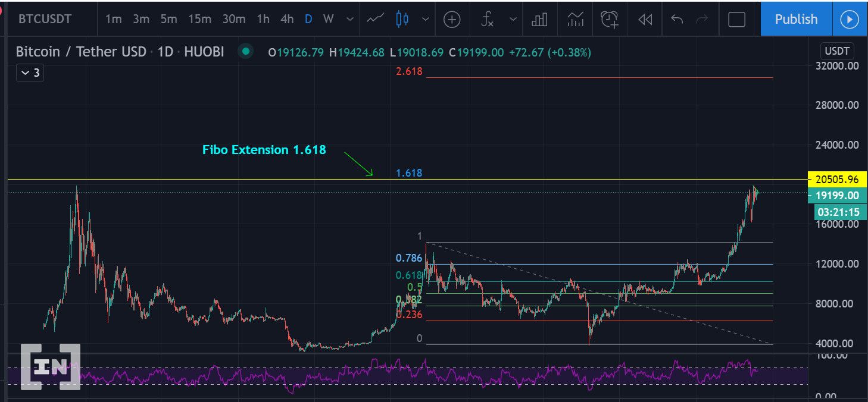Select the 15m timeframe

click(199, 19)
